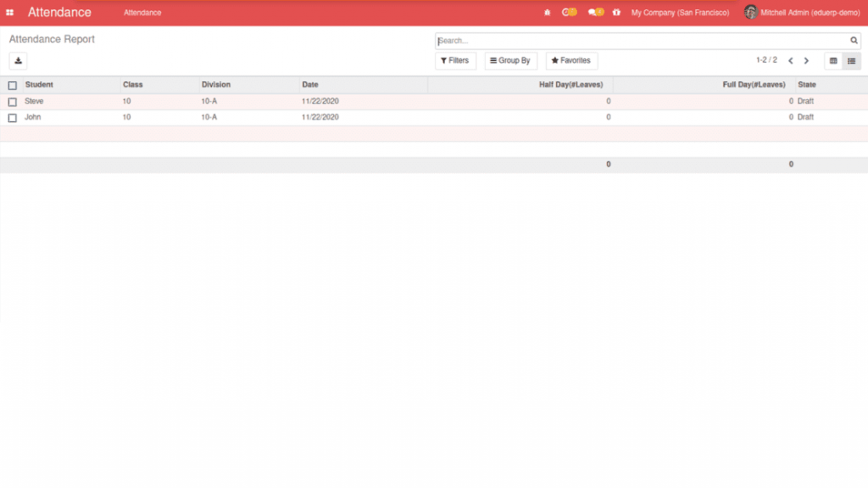Click Division 10-A in Steve row
Image resolution: width=868 pixels, height=488 pixels.
click(209, 102)
